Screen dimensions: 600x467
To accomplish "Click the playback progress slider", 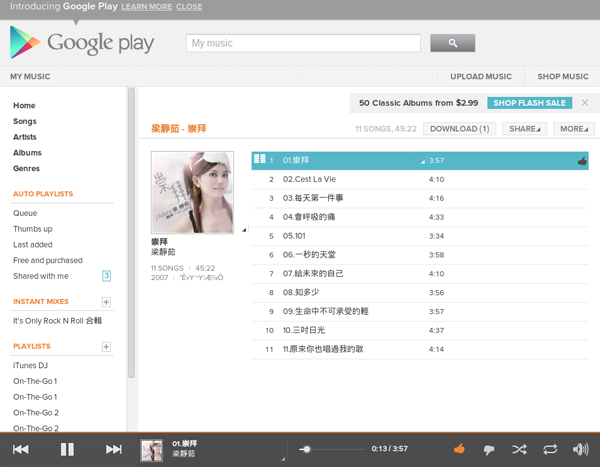I will click(x=332, y=449).
